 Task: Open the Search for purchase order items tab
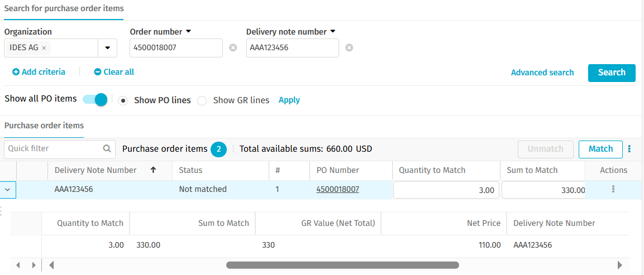[64, 8]
